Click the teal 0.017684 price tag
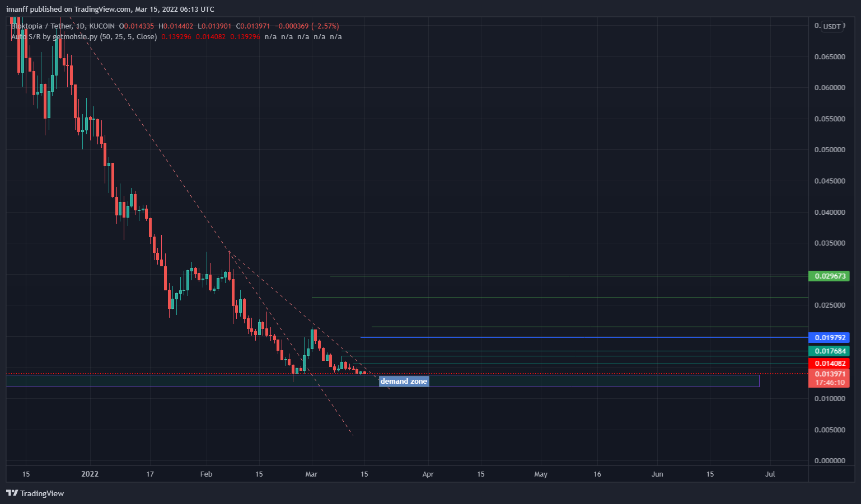The image size is (861, 504). (829, 351)
